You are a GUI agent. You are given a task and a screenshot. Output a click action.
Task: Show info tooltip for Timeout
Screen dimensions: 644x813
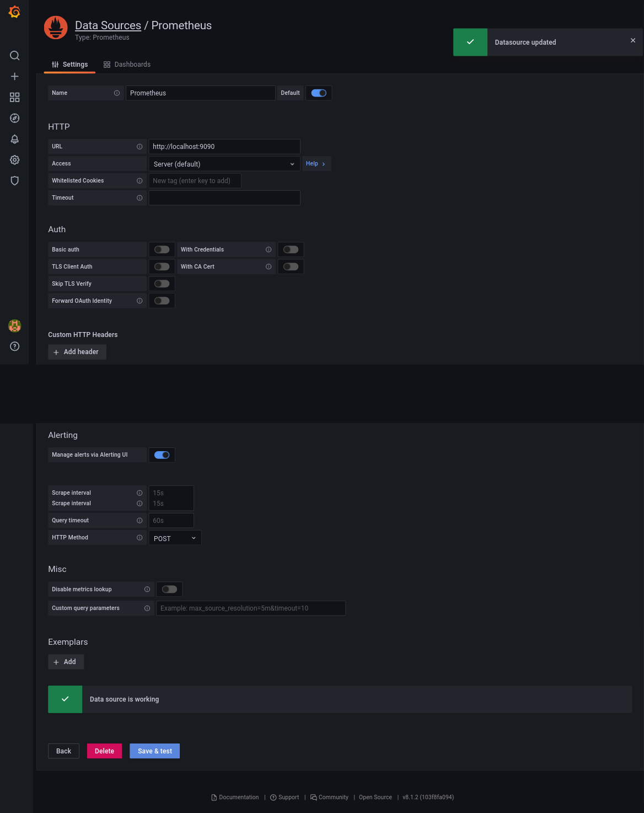coord(139,198)
